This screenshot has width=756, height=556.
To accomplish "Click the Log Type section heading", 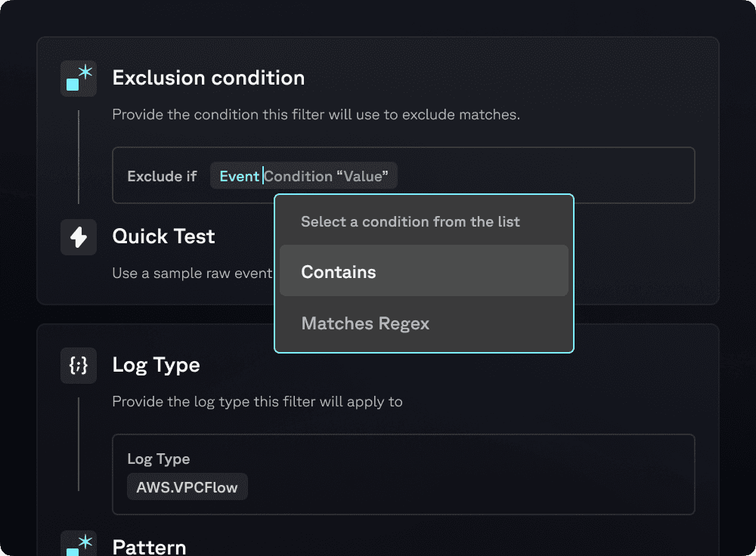I will click(x=156, y=365).
